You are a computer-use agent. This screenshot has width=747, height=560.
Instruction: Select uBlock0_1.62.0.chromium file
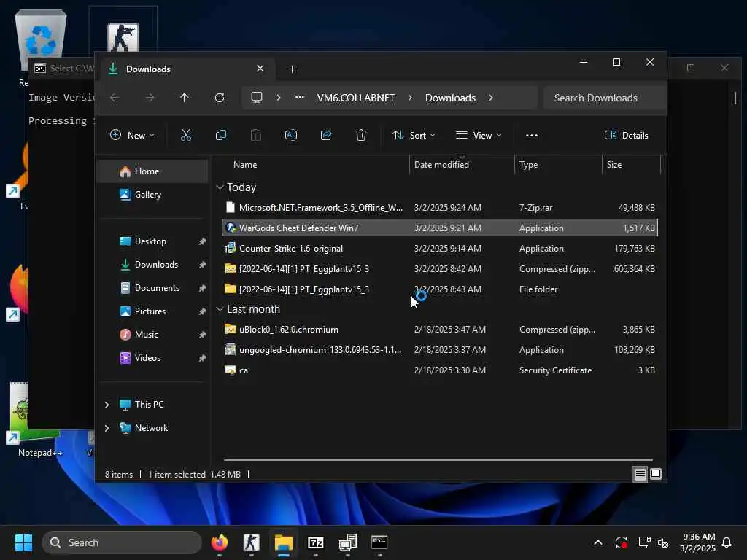point(440,330)
